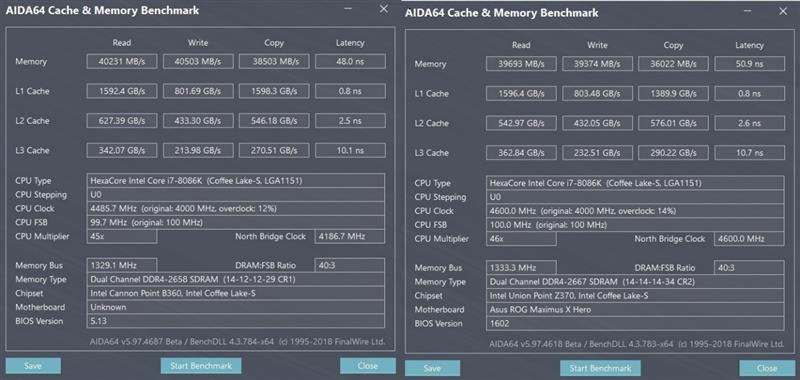Select the 46x CPU Multiplier field

(521, 239)
